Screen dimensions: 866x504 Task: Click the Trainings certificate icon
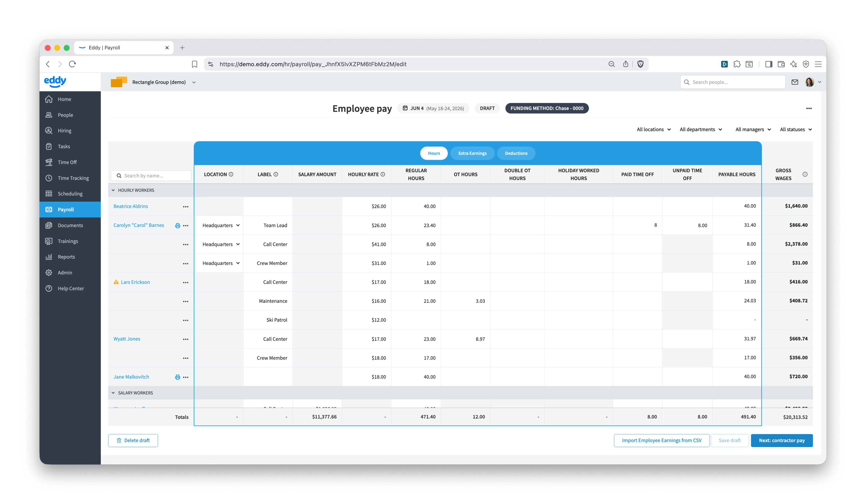[x=49, y=241]
